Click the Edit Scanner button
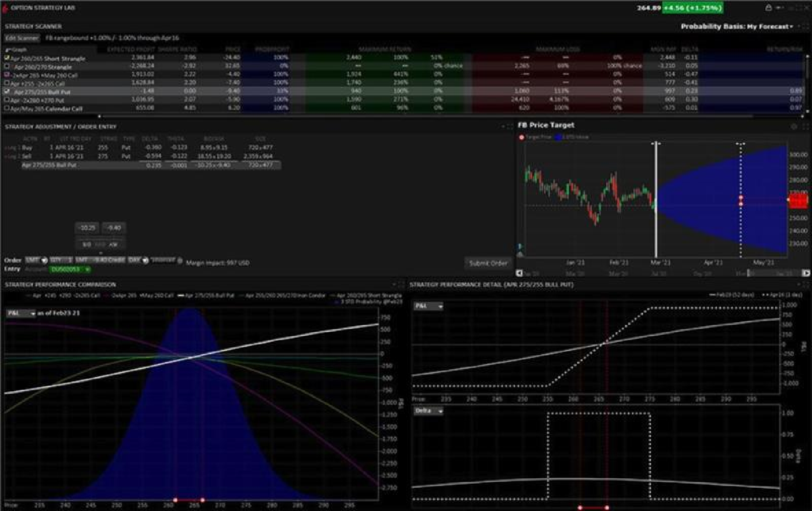 (22, 38)
